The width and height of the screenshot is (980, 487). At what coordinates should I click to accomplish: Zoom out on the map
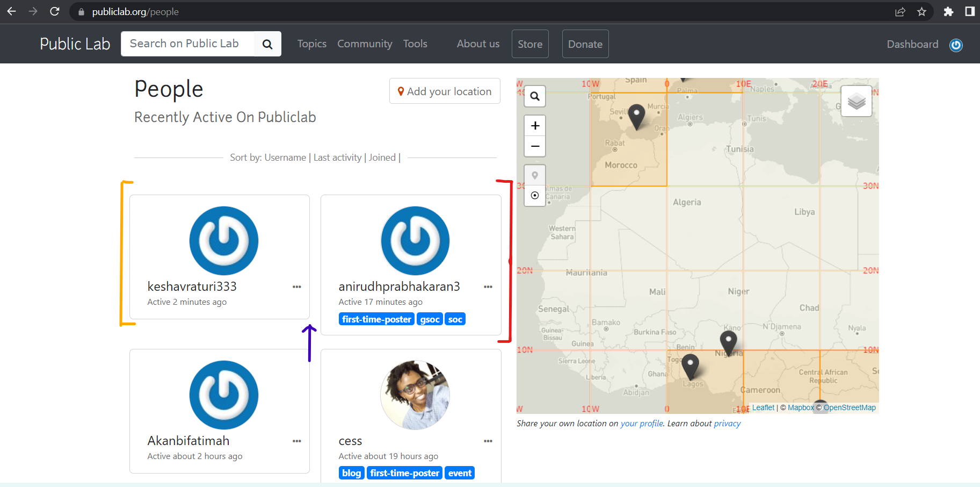[535, 146]
